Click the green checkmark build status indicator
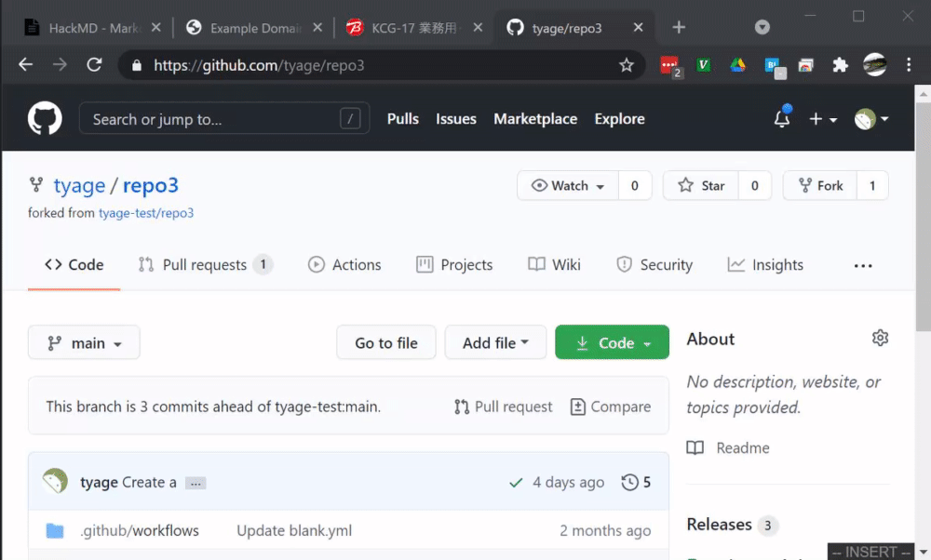Screen dimensions: 931x560 [515, 482]
